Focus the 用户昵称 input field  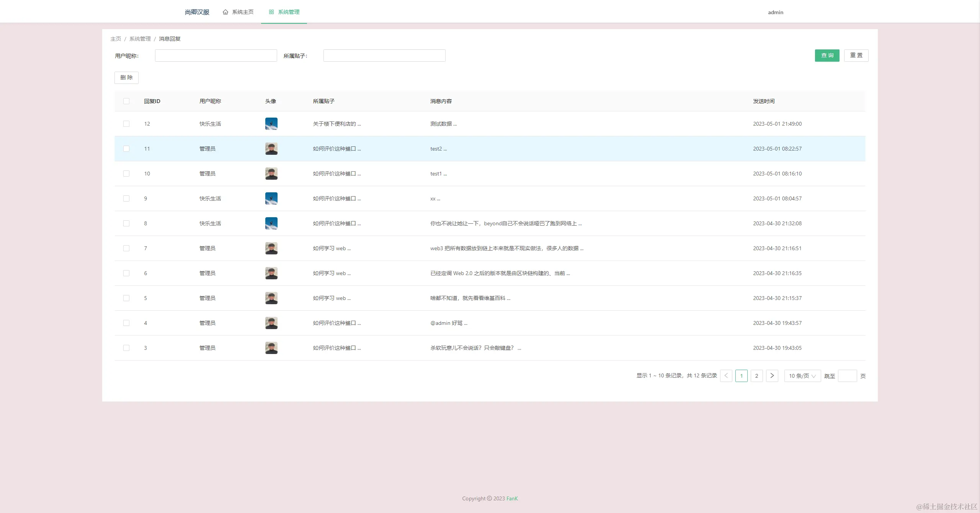[216, 56]
